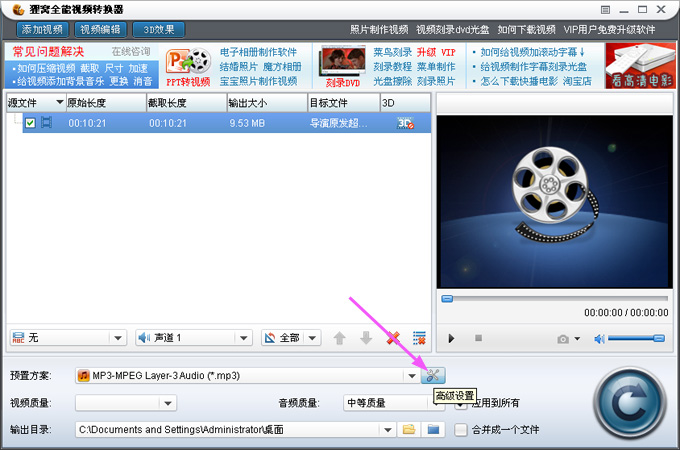This screenshot has width=680, height=450.
Task: Click 在线咨询 link
Action: tap(131, 52)
